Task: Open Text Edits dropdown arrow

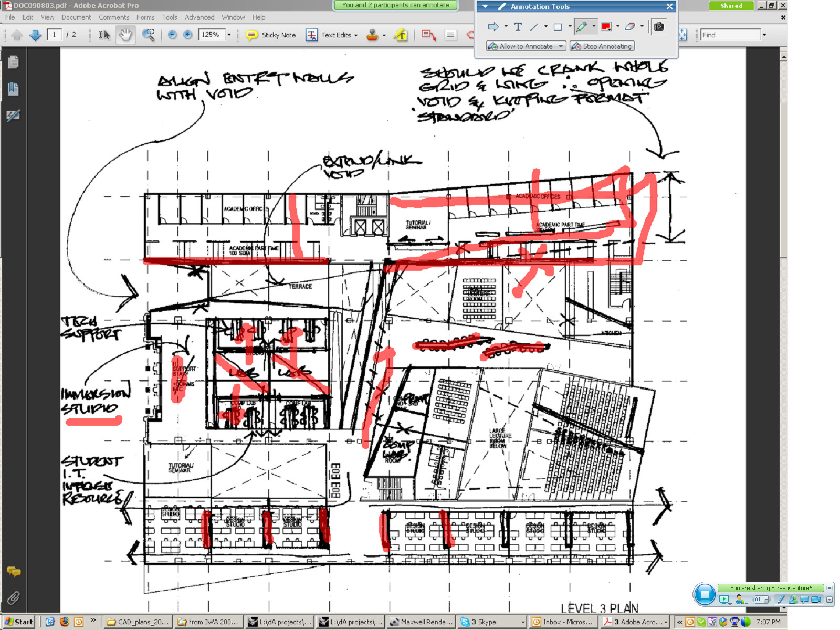Action: 356,35
